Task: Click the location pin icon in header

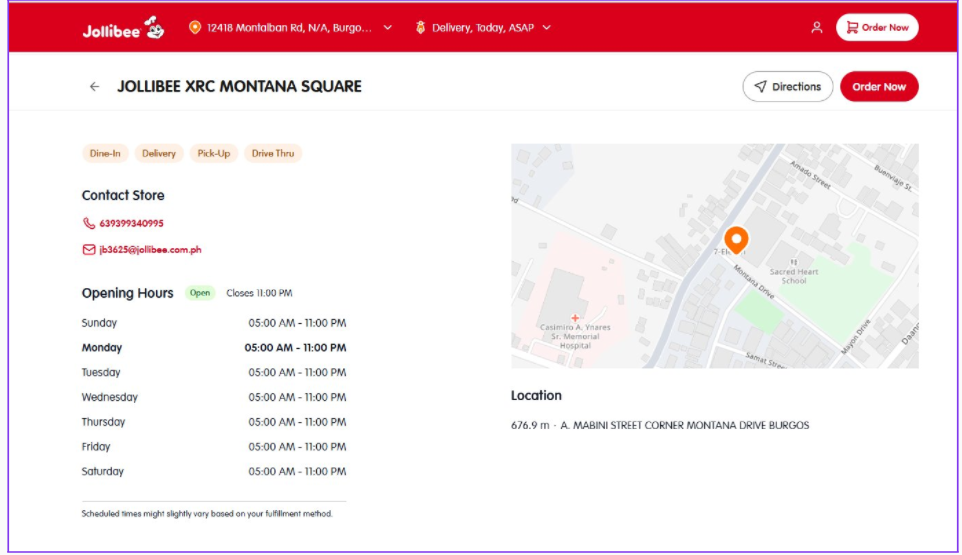Action: (x=195, y=28)
